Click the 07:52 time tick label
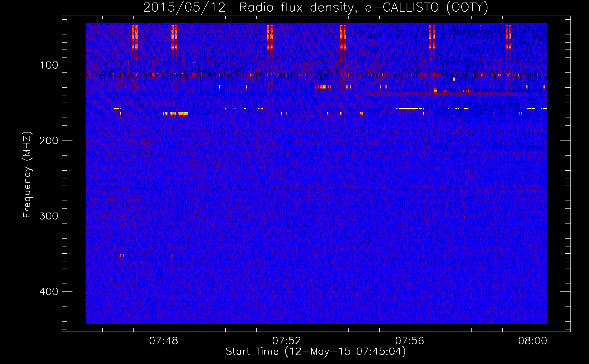Viewport: 589px width, 364px height. (x=287, y=341)
